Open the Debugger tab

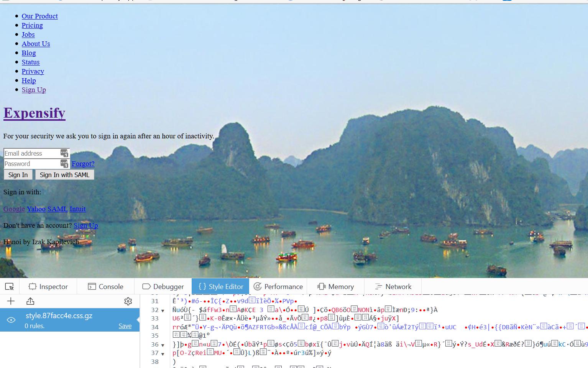click(163, 287)
